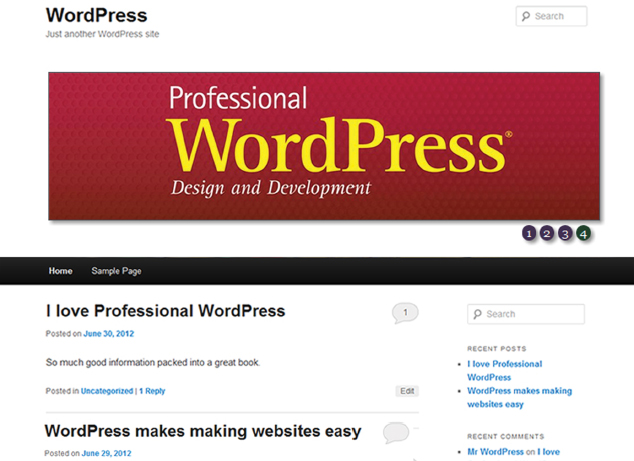Screen dimensions: 634x461
Task: Click the sidebar search field
Action: [x=526, y=314]
